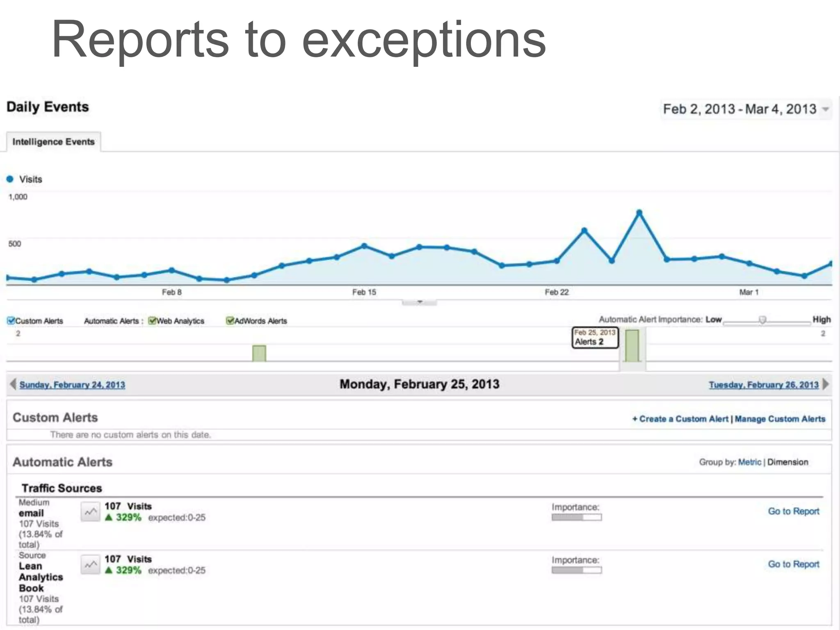Click the smaller green alerts bar
Image resolution: width=840 pixels, height=630 pixels.
tap(259, 354)
